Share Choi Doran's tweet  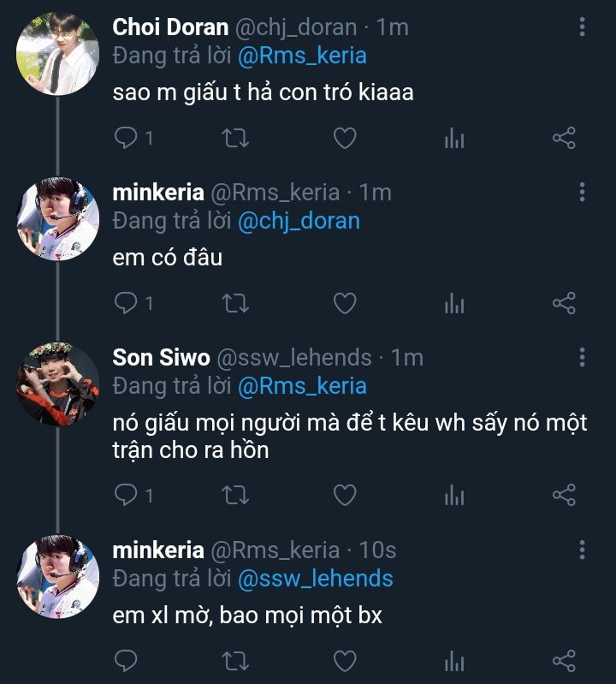click(x=564, y=138)
